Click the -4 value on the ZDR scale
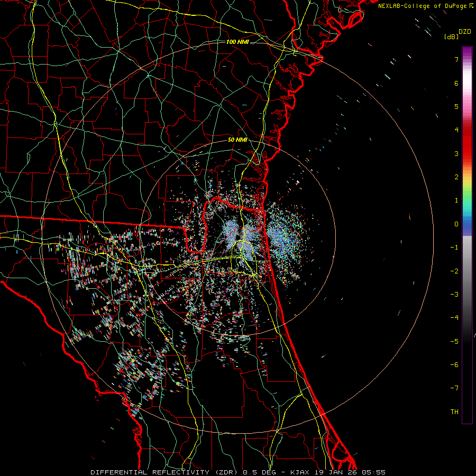The height and width of the screenshot is (476, 476). (x=454, y=318)
